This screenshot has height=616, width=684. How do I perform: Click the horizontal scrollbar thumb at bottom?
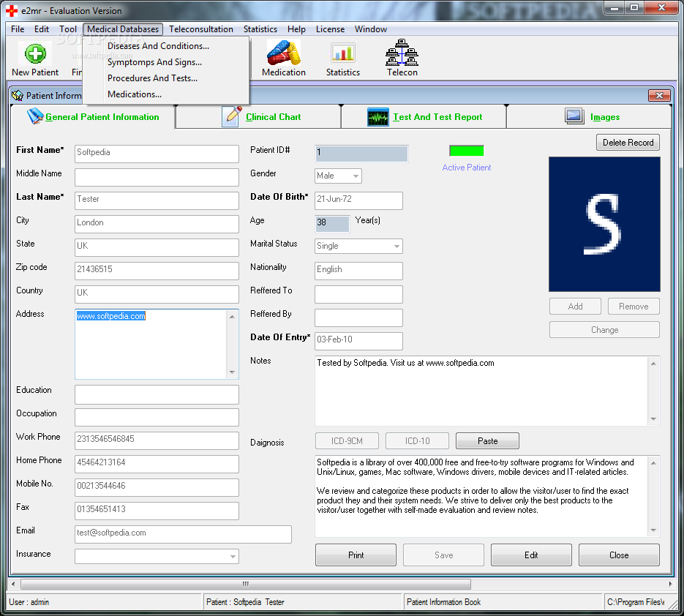click(246, 584)
